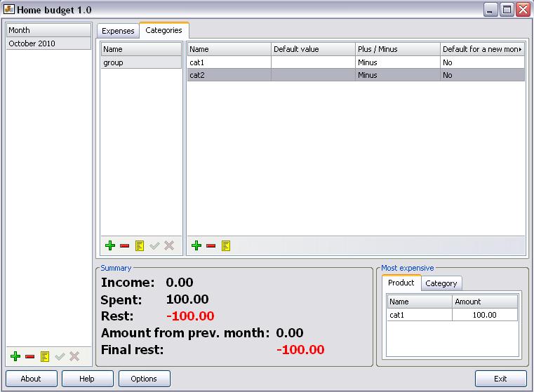Open the Options dialog

tap(144, 379)
